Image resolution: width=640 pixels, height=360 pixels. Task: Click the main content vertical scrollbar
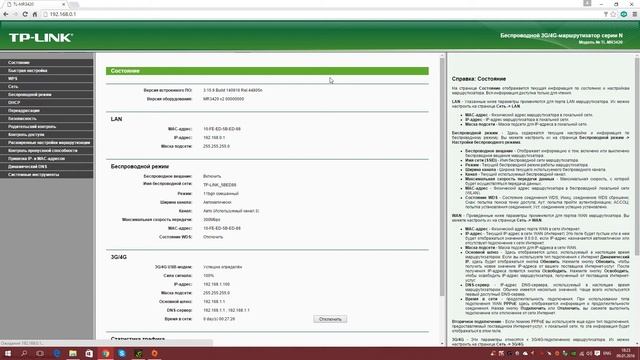(442, 178)
